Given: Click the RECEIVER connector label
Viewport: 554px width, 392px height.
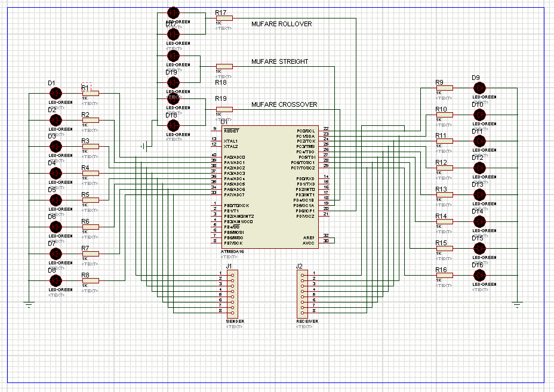Looking at the screenshot, I should (307, 322).
